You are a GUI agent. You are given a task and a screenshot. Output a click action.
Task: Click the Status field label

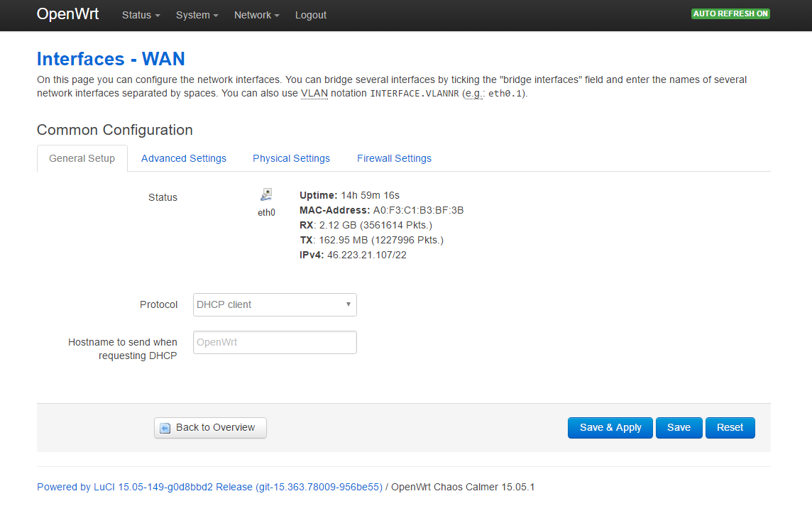pyautogui.click(x=163, y=197)
